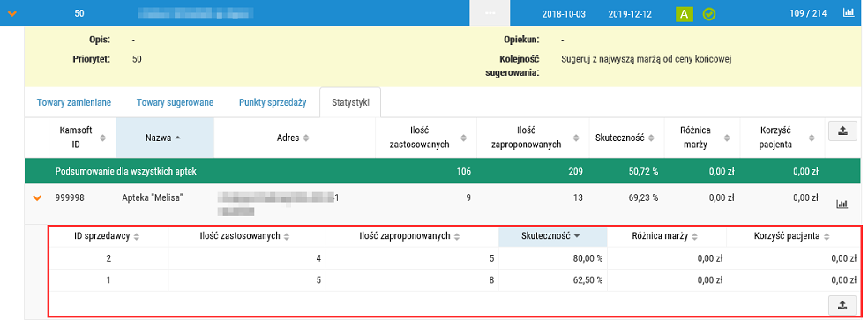Open bar chart icon for Apteka Melisa

(842, 205)
